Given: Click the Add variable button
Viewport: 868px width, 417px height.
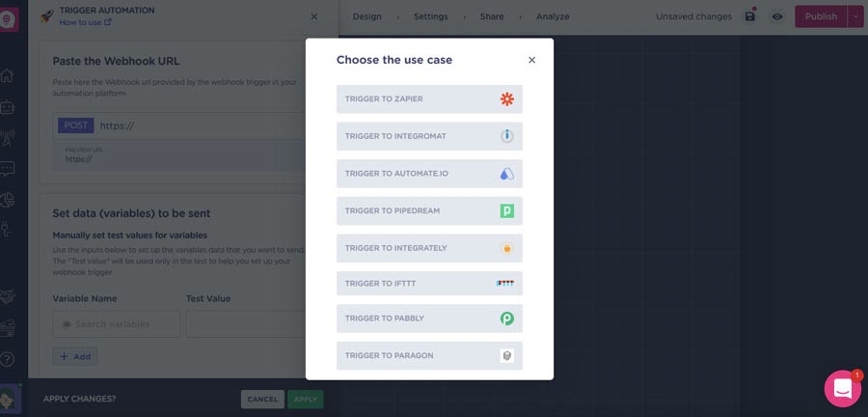Looking at the screenshot, I should tap(75, 356).
